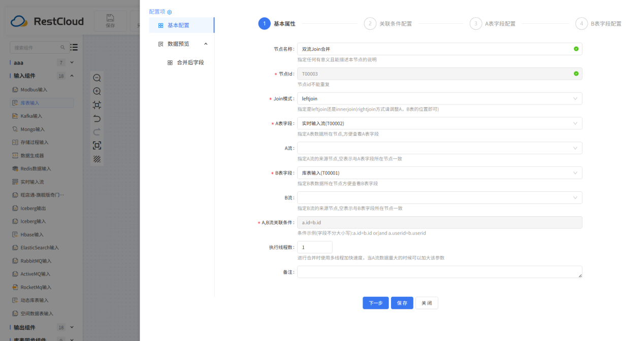Click the component list view icon beside search
The image size is (644, 341).
point(74,47)
